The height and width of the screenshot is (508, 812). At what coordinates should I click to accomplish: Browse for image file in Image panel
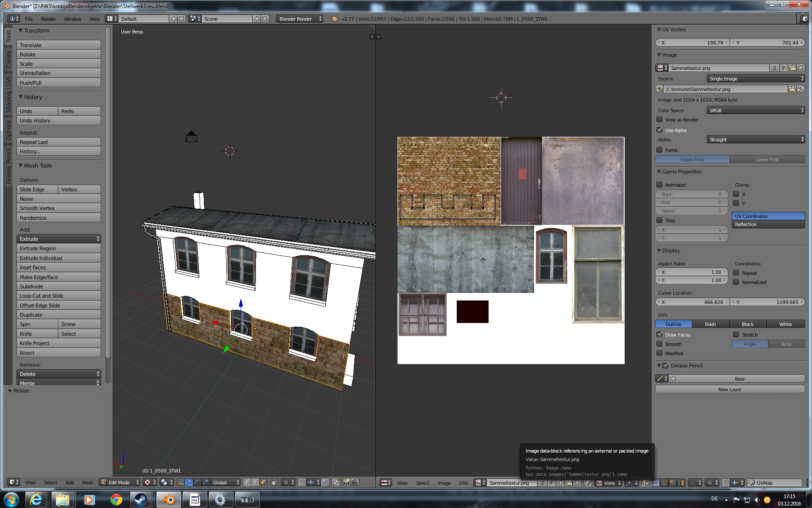click(792, 89)
